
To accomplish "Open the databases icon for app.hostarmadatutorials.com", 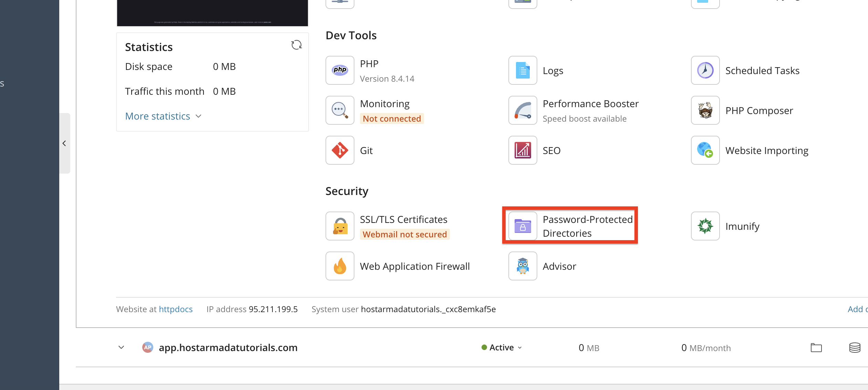I will 855,348.
